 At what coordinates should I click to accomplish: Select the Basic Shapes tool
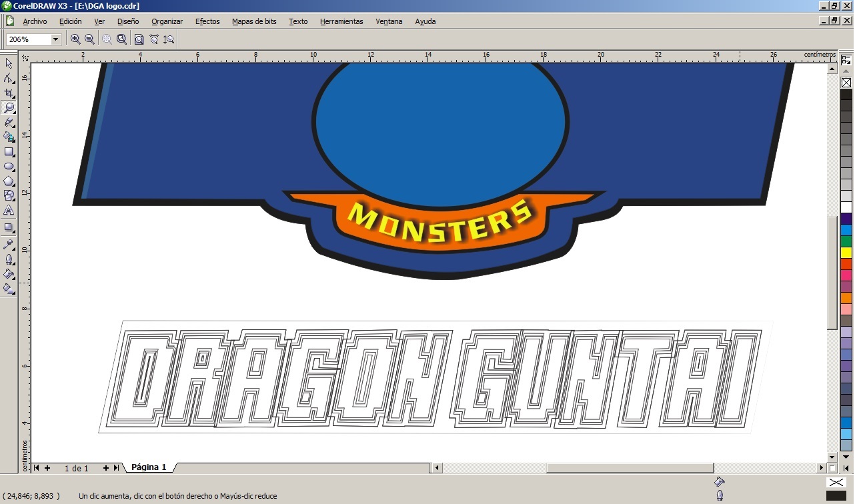9,195
